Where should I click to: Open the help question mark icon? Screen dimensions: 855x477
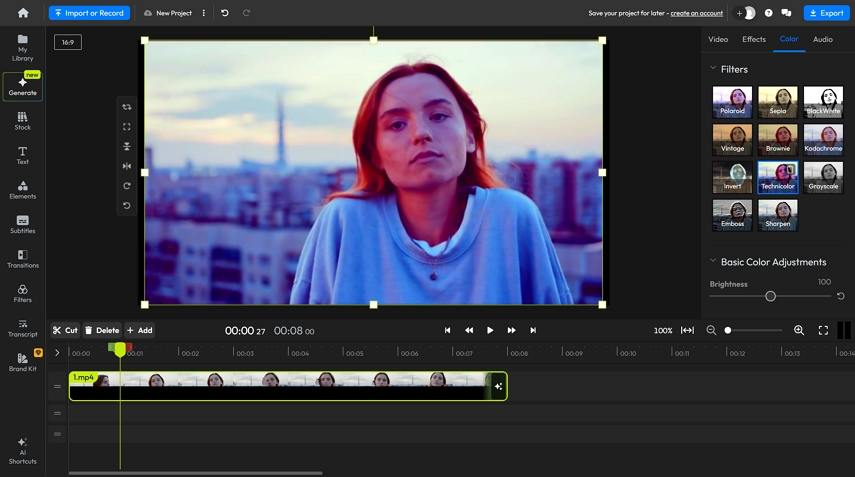tap(768, 13)
